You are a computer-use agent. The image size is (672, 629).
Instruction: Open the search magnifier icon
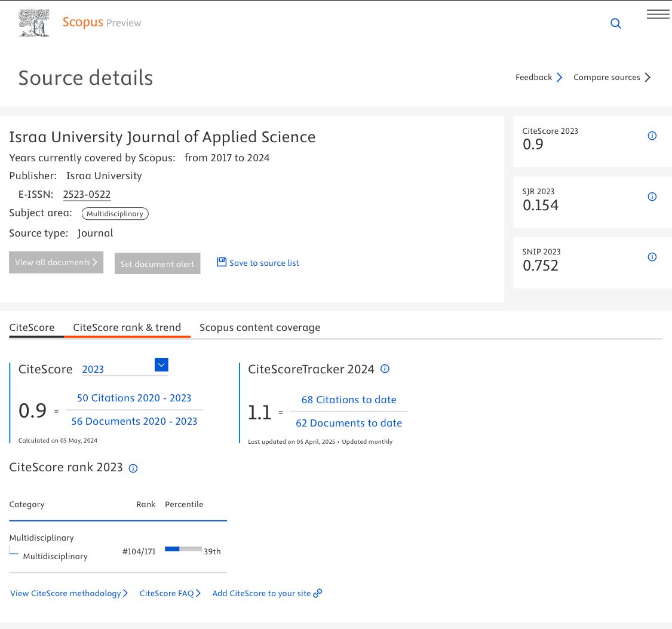(x=615, y=23)
